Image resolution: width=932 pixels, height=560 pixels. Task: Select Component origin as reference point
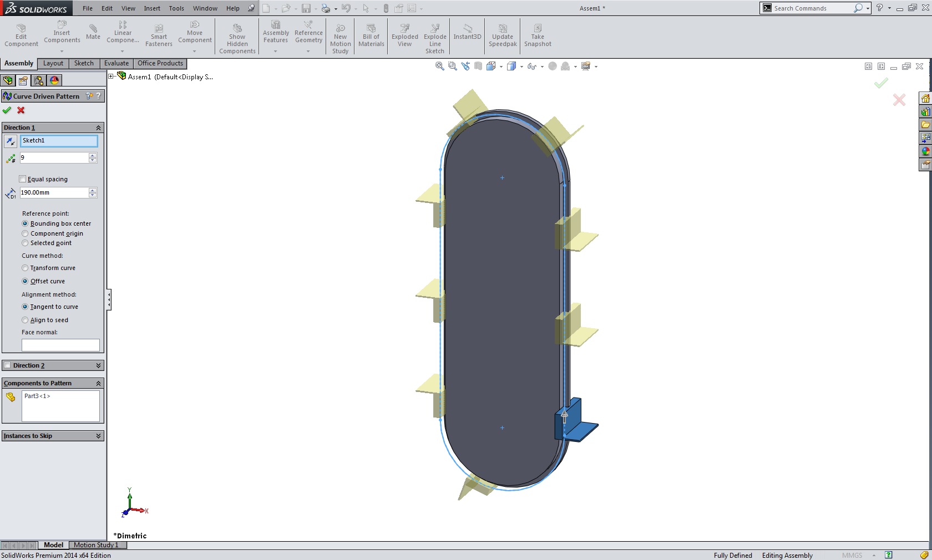[25, 234]
